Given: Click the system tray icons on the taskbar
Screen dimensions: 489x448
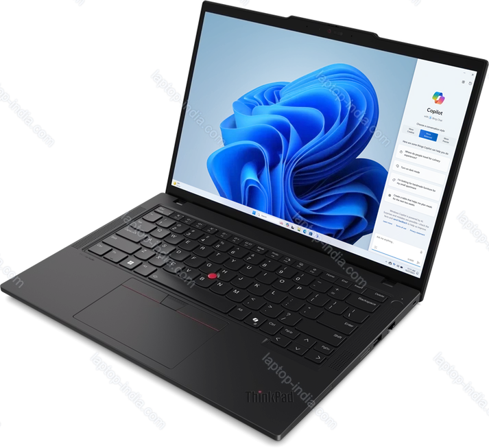Looking at the screenshot, I should pos(391,261).
